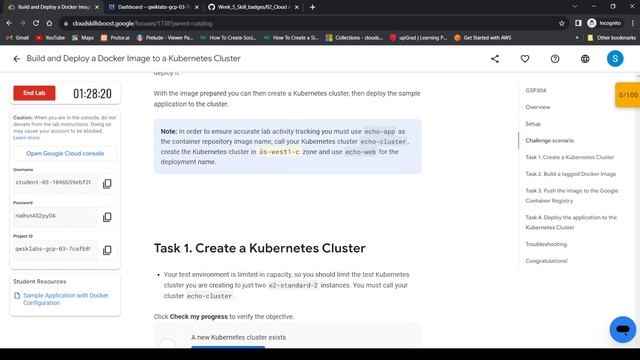The width and height of the screenshot is (640, 360).
Task: Click the Task 1 heading text
Action: coord(260,248)
